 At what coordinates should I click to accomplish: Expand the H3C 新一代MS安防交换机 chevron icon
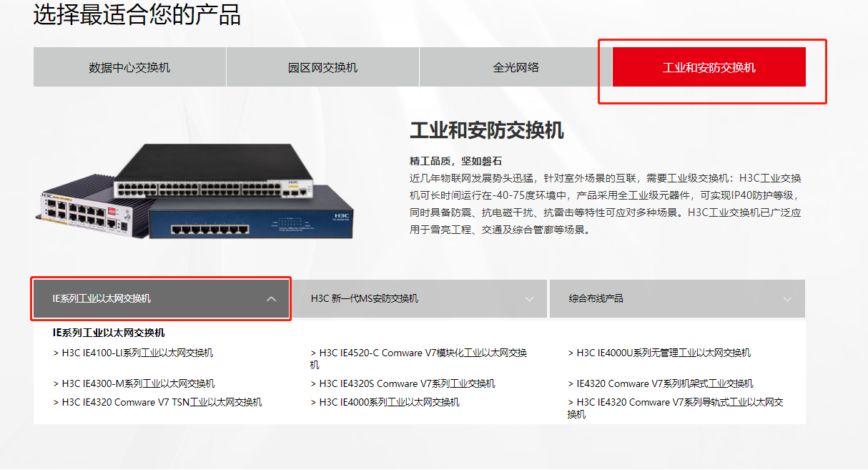tap(529, 299)
